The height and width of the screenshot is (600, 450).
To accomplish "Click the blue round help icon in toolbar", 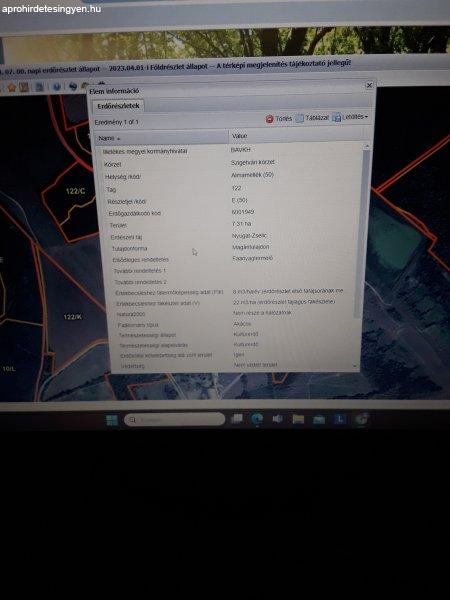I will pos(57,87).
